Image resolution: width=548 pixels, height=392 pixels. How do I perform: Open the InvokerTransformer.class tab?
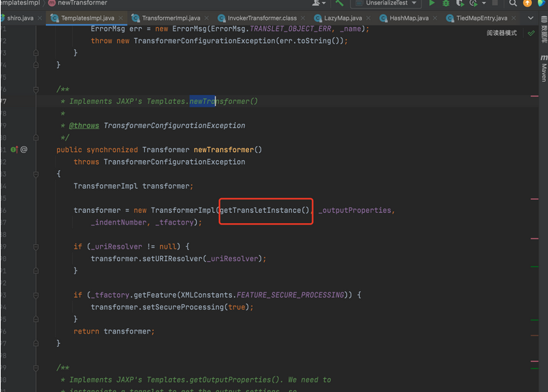(x=262, y=18)
